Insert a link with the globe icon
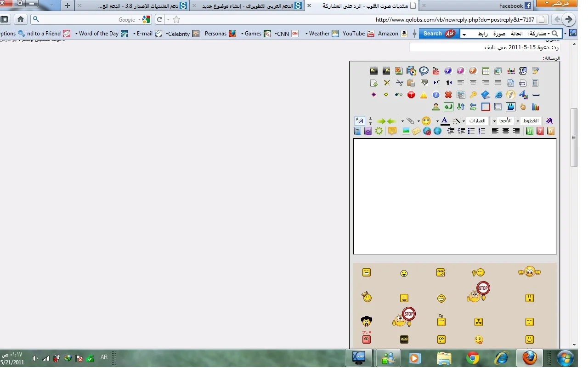588x368 pixels. pos(437,131)
